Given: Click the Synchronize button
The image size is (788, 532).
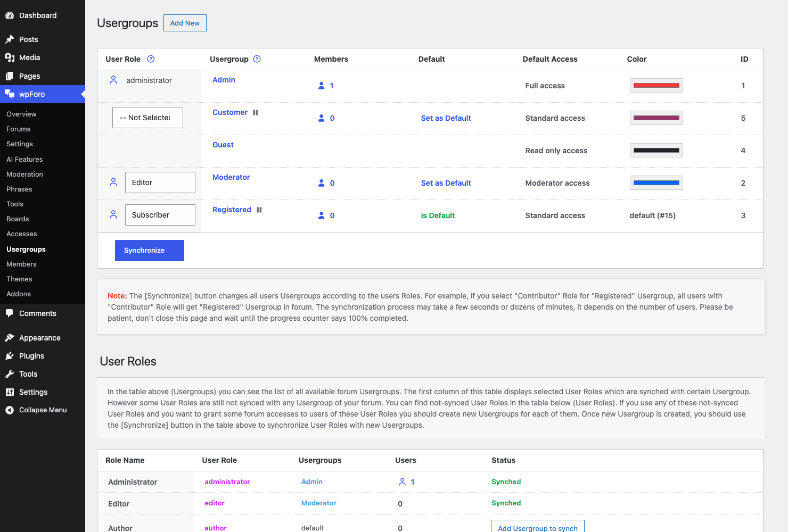Looking at the screenshot, I should point(150,251).
